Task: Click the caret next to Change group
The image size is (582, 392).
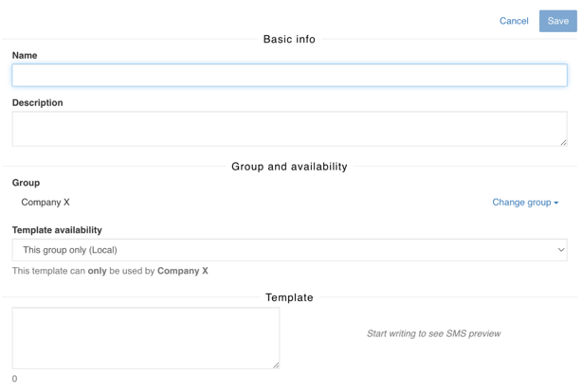Action: pos(556,203)
